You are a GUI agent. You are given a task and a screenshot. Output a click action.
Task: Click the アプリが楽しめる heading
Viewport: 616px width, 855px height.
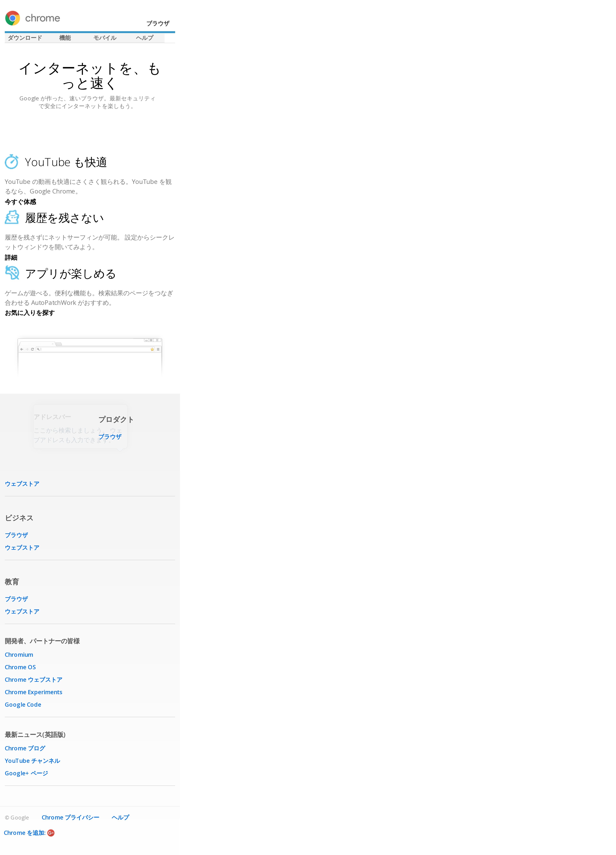click(x=71, y=274)
